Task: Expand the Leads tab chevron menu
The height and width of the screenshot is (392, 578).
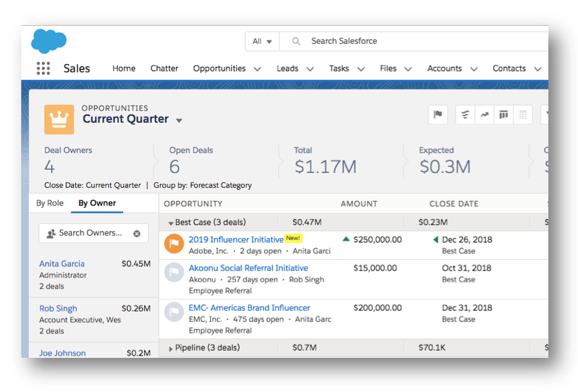Action: (310, 69)
